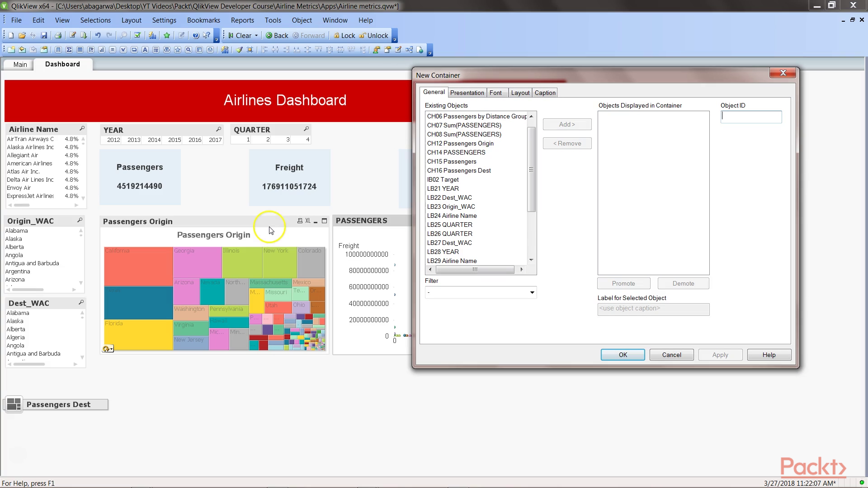Click the Existing Objects vertical scrollbar thumb
The image size is (868, 488).
coord(531,169)
